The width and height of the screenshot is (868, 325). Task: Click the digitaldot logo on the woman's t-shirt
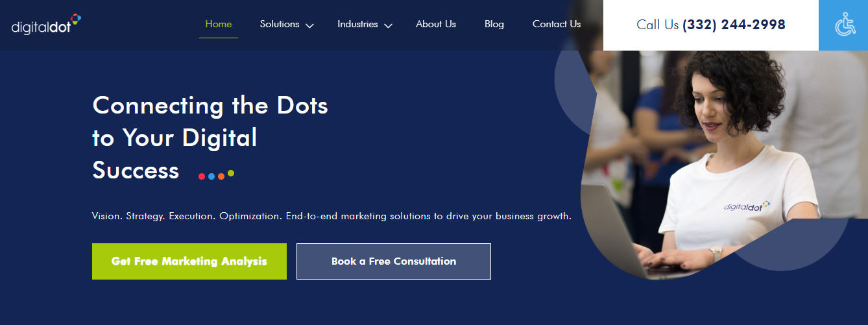746,207
